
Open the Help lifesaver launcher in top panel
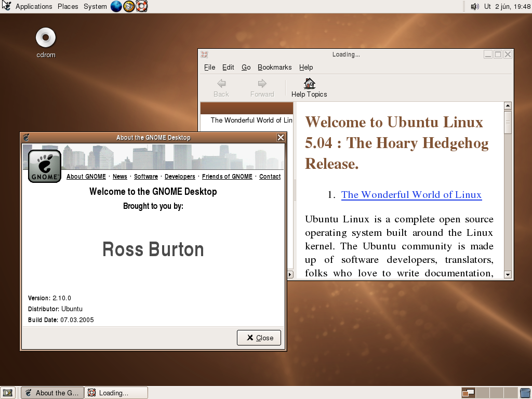click(x=141, y=6)
